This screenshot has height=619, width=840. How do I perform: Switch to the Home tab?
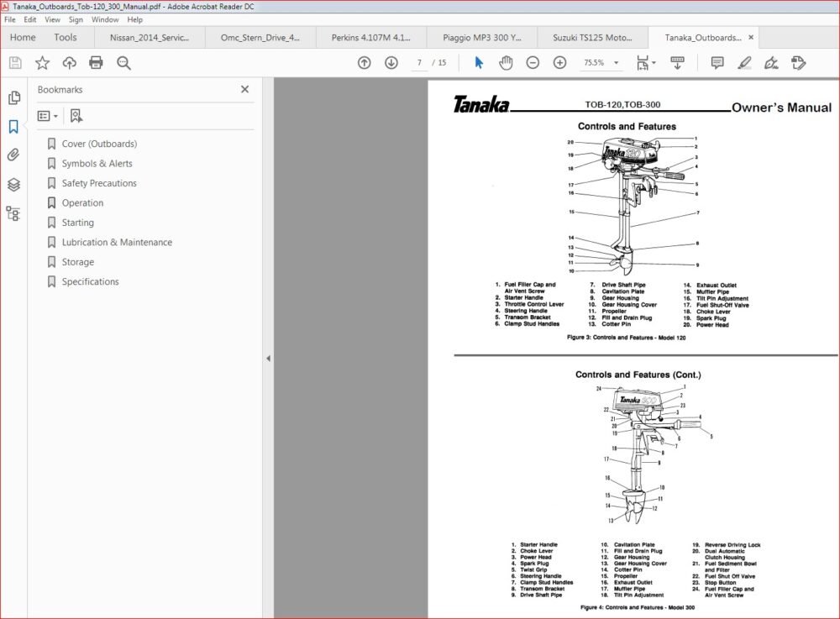pyautogui.click(x=23, y=38)
